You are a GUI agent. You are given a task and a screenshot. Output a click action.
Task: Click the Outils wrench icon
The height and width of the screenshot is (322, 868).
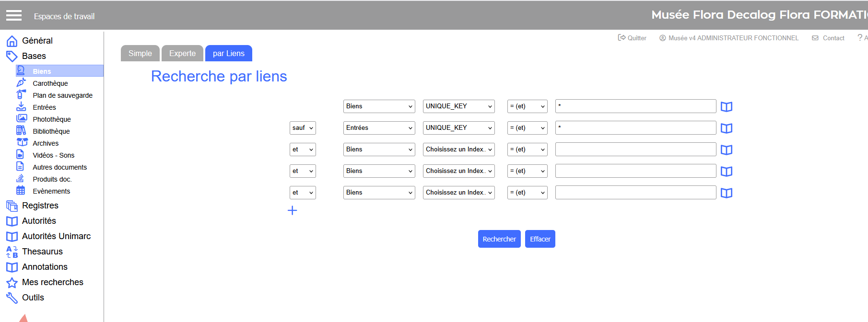click(12, 298)
